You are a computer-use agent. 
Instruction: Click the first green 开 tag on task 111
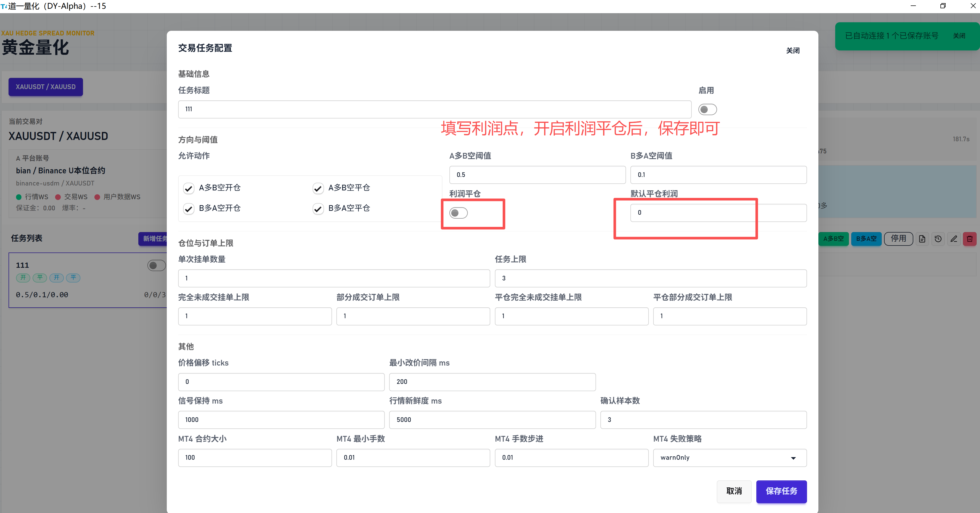[x=23, y=278]
